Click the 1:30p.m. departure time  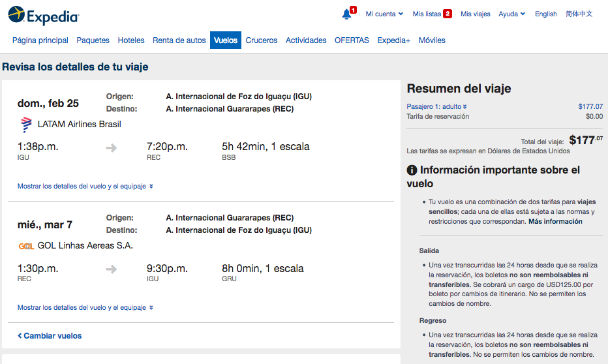pos(38,268)
